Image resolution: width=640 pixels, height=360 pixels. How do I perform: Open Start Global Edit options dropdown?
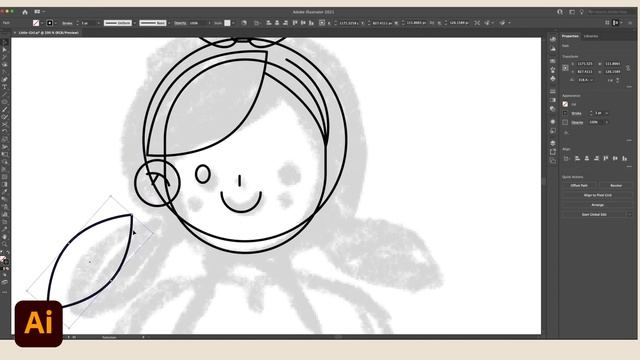click(x=629, y=214)
